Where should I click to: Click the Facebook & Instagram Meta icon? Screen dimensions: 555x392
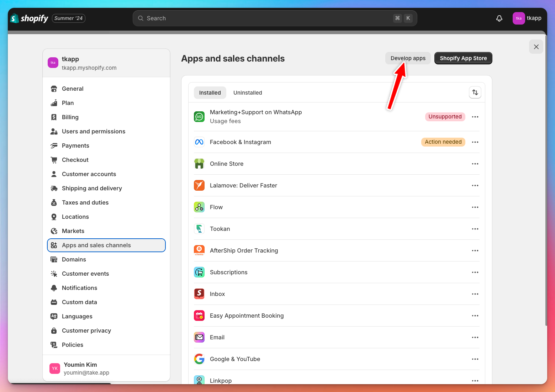199,142
